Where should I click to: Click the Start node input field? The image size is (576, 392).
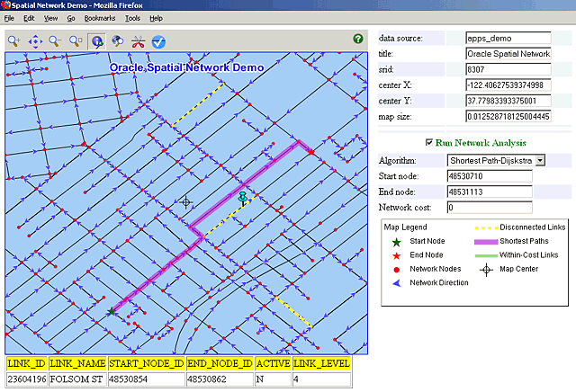490,175
